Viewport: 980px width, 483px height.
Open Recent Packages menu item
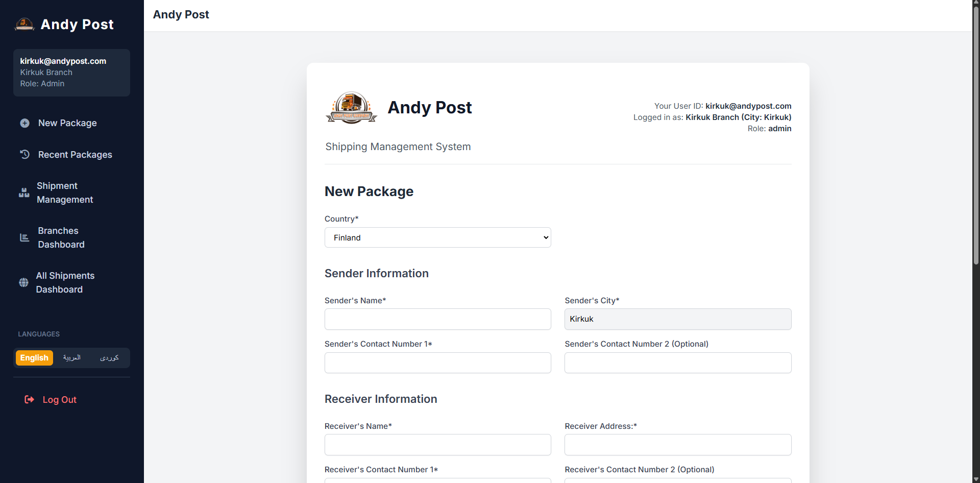pyautogui.click(x=75, y=155)
